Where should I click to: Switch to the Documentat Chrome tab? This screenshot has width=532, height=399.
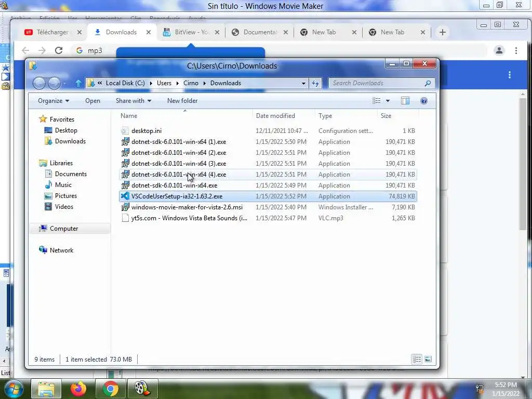[260, 32]
